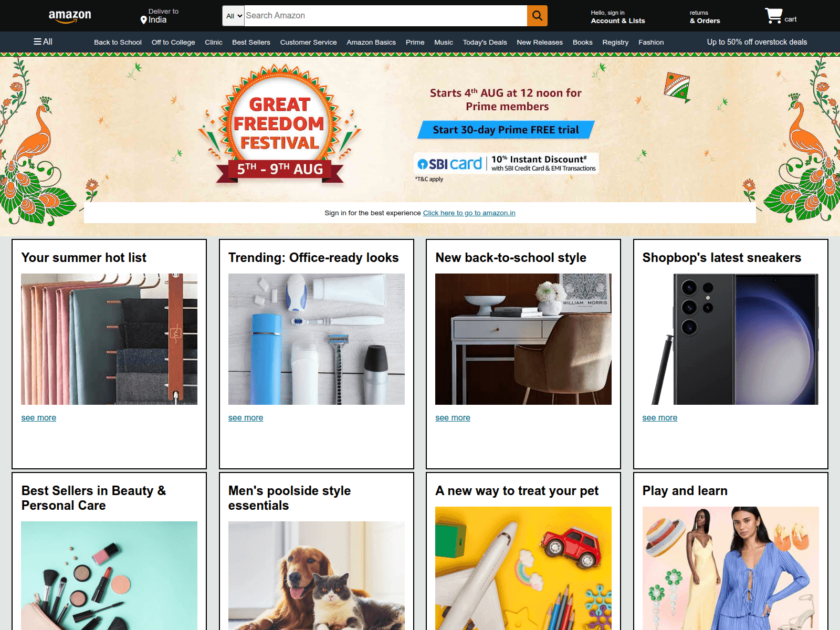Screen dimensions: 840x630
Task: Click see more under back-to-school style
Action: [x=453, y=417]
